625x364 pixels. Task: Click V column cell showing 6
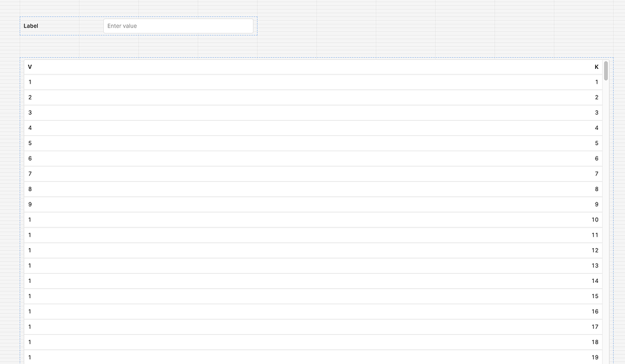pyautogui.click(x=30, y=159)
